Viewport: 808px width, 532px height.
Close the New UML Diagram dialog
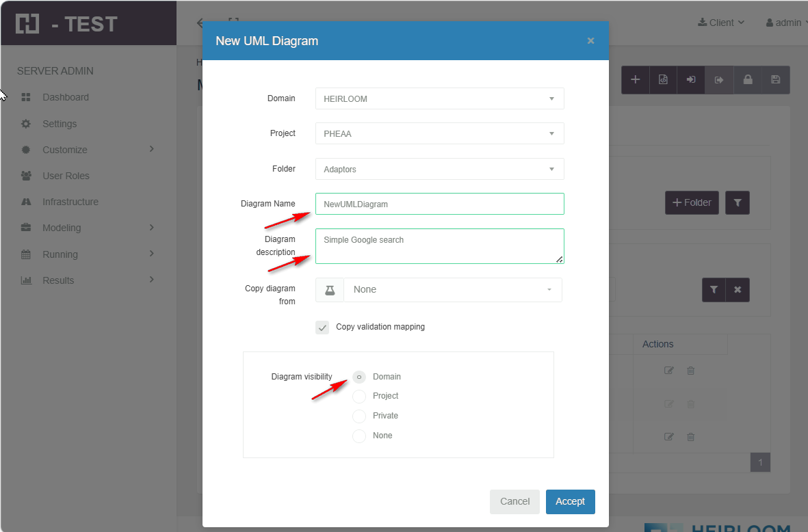pyautogui.click(x=590, y=41)
